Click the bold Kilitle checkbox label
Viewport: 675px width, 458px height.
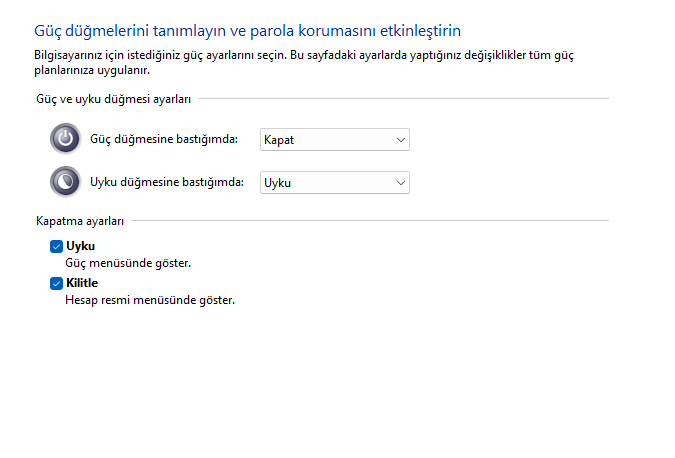point(82,283)
